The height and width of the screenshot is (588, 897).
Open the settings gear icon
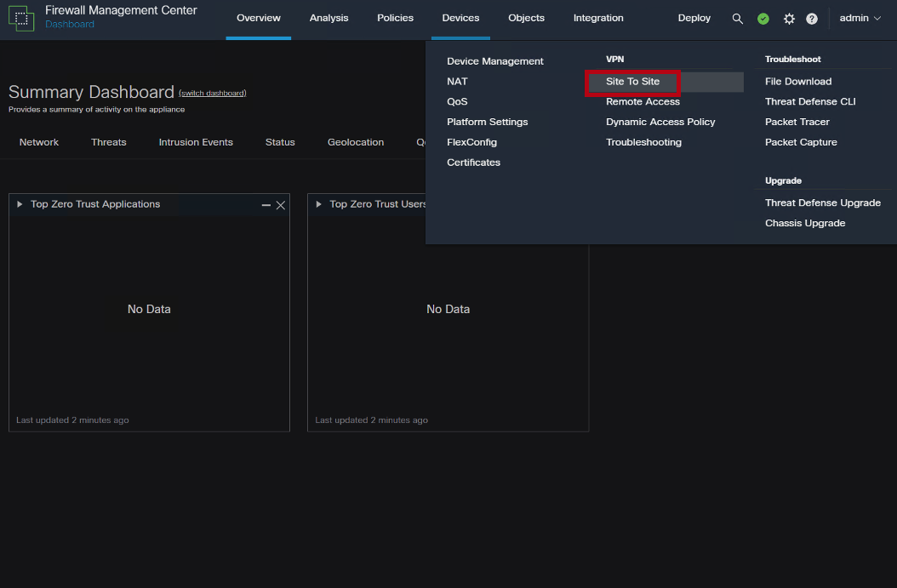pos(789,19)
